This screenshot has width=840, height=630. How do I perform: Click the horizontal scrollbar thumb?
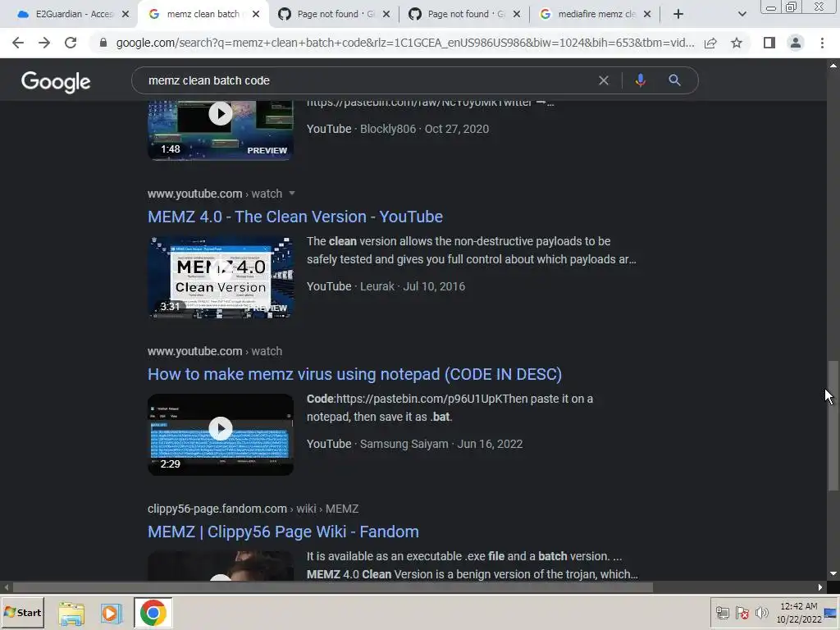tap(333, 587)
